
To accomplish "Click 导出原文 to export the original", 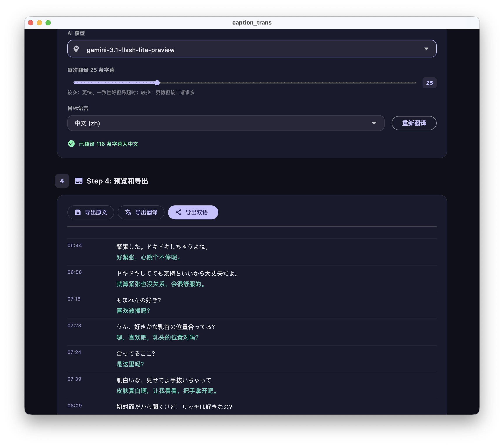I will [91, 212].
